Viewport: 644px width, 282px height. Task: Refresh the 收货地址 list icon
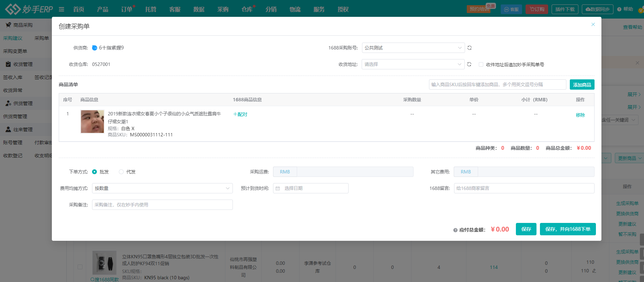pyautogui.click(x=469, y=64)
